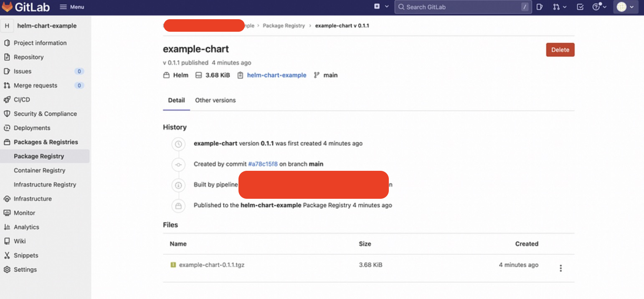Click the Snippets scissors icon

pyautogui.click(x=7, y=256)
